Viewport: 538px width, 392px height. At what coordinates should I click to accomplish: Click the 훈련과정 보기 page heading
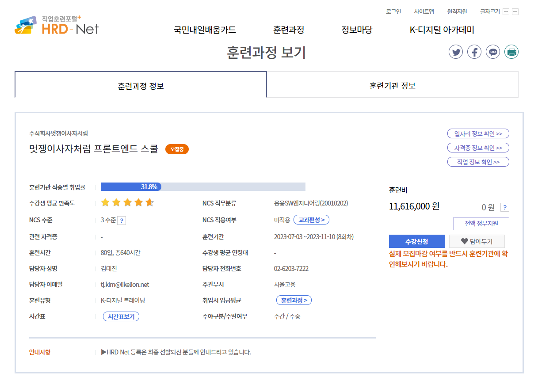[266, 53]
